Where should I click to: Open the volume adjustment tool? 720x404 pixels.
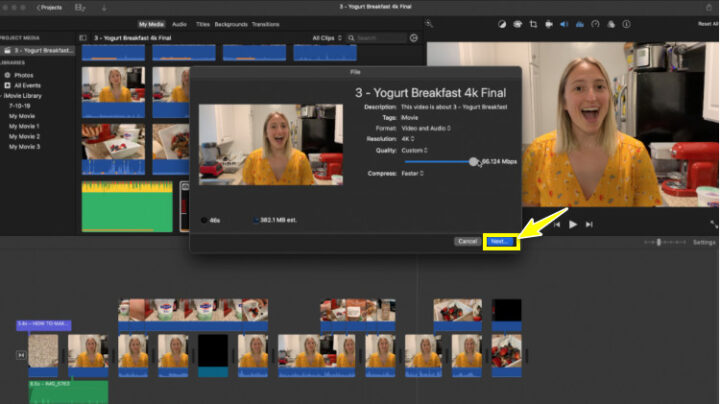564,24
